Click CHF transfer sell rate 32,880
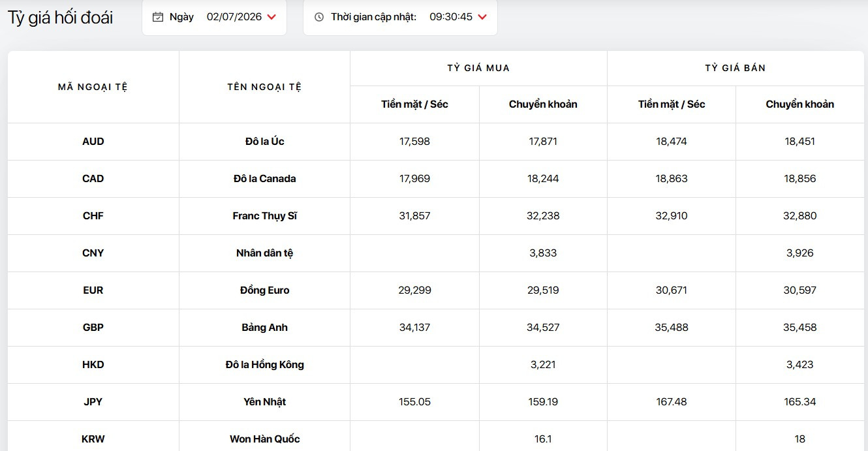 [x=800, y=216]
